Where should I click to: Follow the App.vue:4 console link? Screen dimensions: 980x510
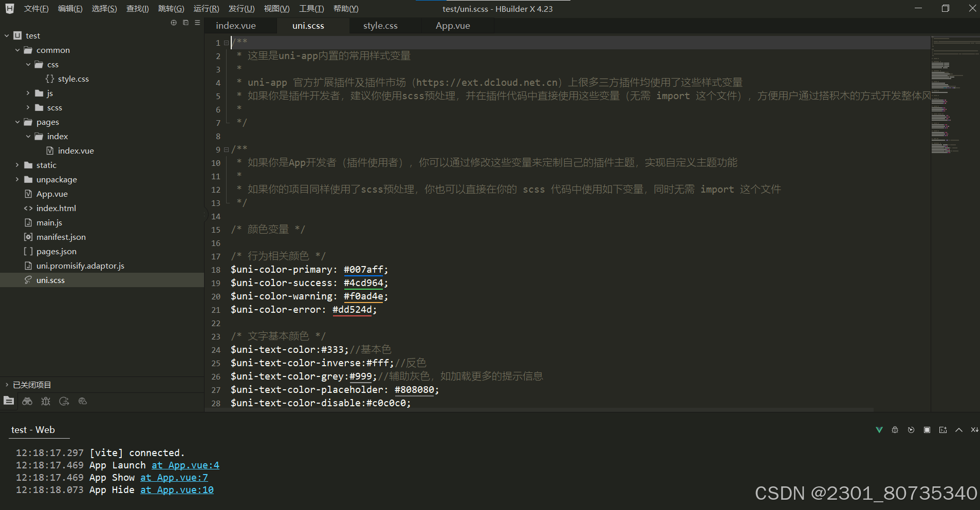tap(186, 465)
